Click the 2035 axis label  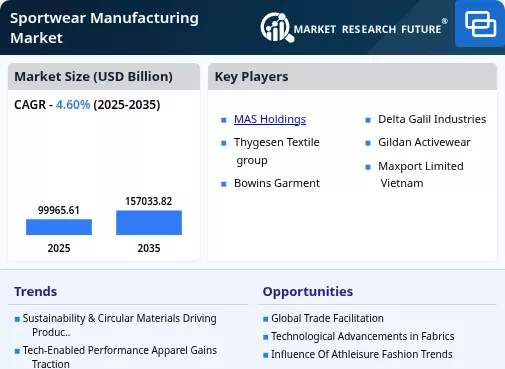149,248
